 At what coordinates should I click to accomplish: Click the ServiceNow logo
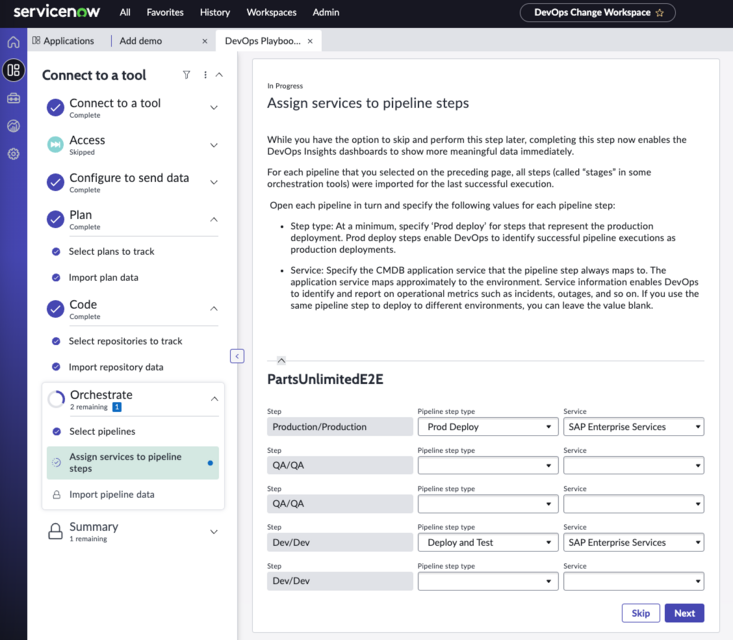point(57,12)
